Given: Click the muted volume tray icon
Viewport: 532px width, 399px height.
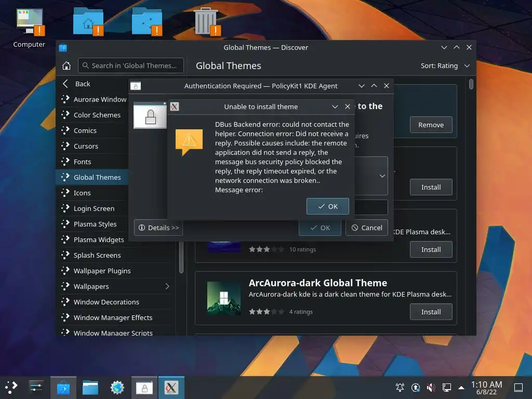Looking at the screenshot, I should tap(431, 387).
